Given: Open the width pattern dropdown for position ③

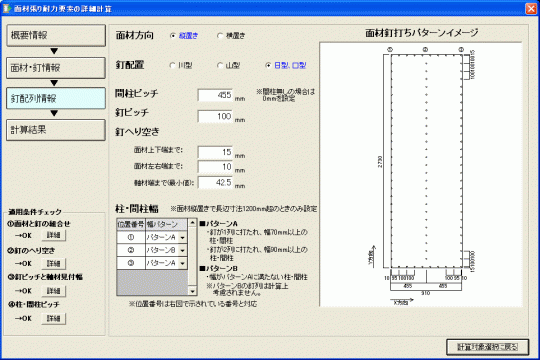Looking at the screenshot, I should point(183,263).
